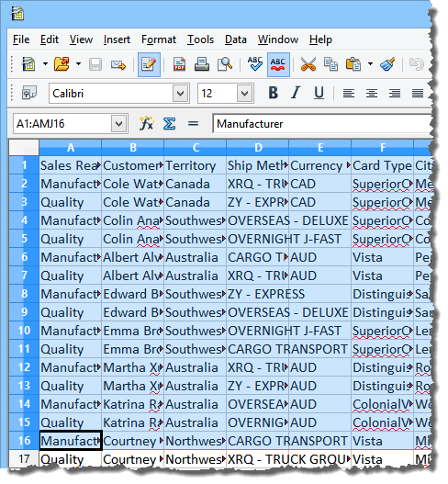The height and width of the screenshot is (484, 448).
Task: Open Page Preview magnifier icon
Action: point(225,64)
